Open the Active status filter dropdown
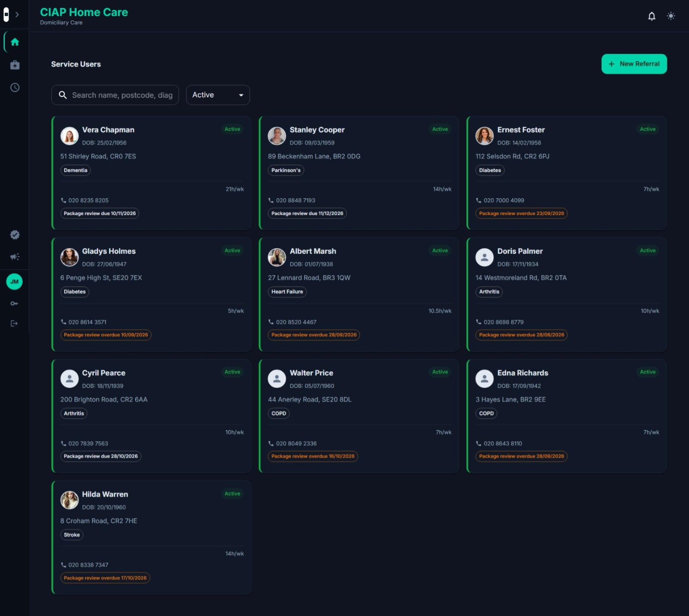This screenshot has height=616, width=689. point(218,95)
